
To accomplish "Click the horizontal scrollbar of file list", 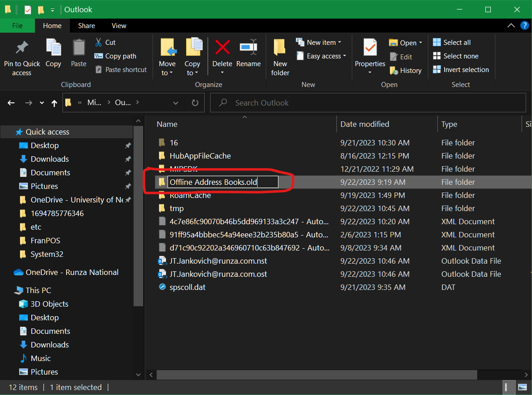I will click(x=316, y=375).
